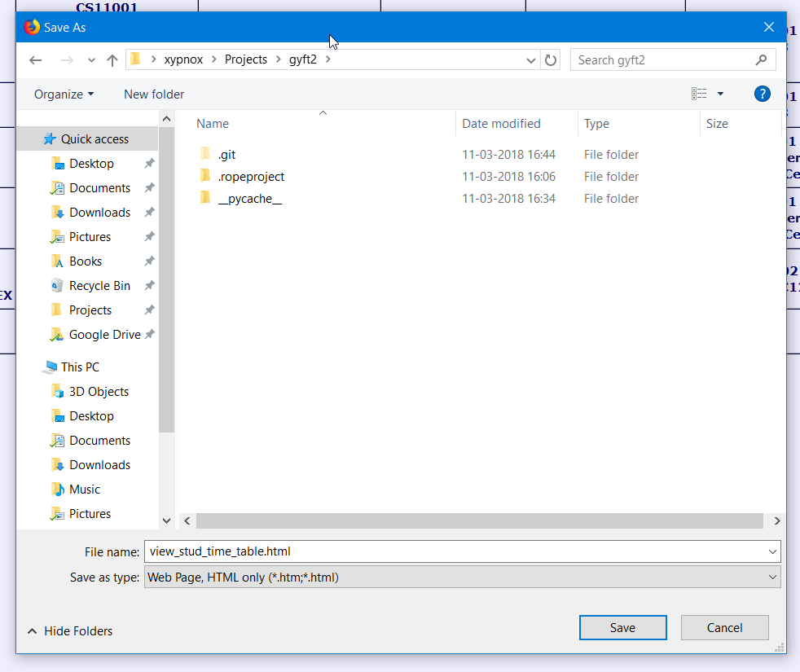Open pinned Desktop under Quick access
This screenshot has height=672, width=800.
tap(91, 163)
